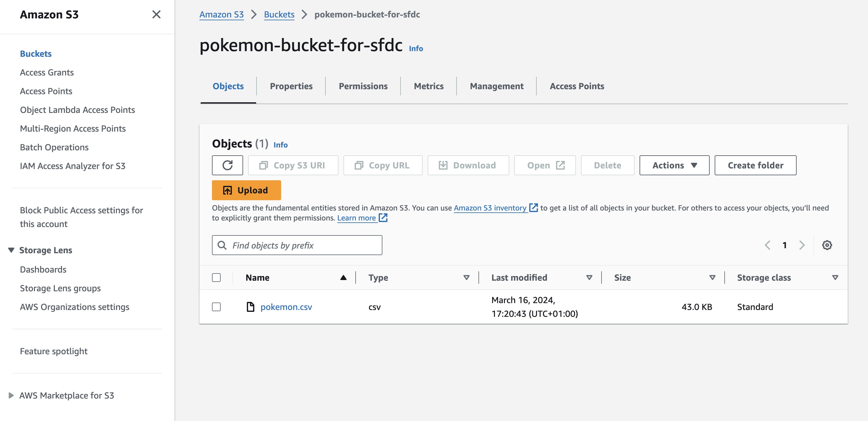This screenshot has width=868, height=421.
Task: Open AWS Organizations settings
Action: coord(75,307)
